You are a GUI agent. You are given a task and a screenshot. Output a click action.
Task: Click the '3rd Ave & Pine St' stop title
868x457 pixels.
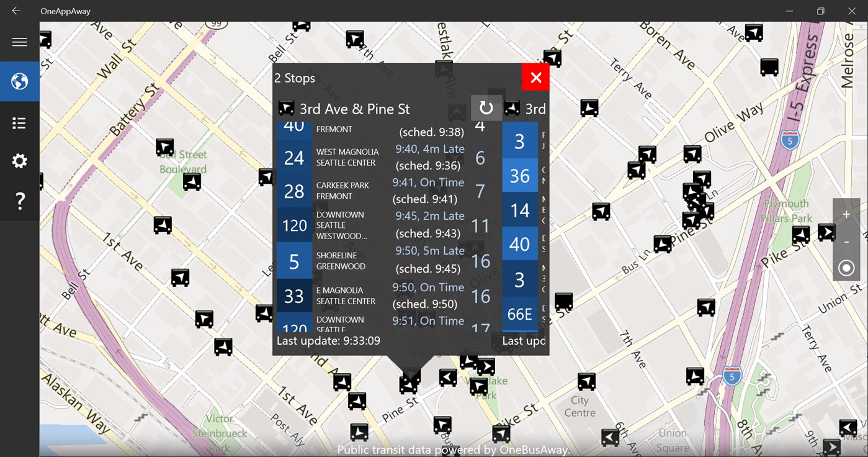click(x=355, y=109)
